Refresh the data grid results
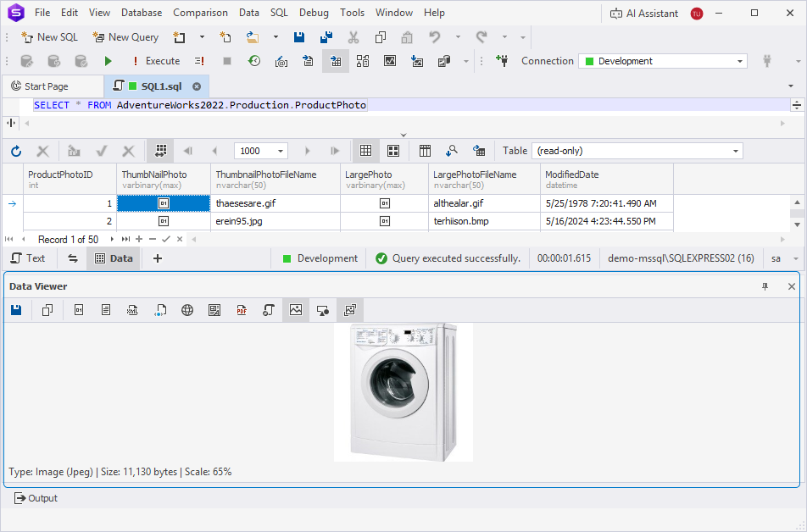 pos(16,151)
